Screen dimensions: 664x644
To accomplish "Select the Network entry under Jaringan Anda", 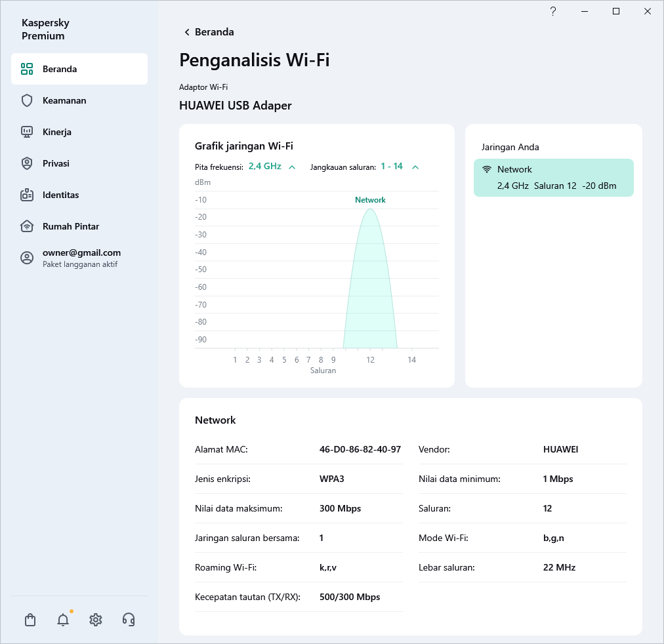I will point(553,178).
